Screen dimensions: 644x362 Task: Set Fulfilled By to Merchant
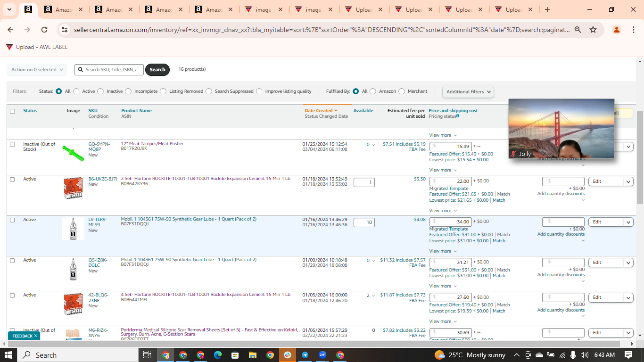coord(402,91)
